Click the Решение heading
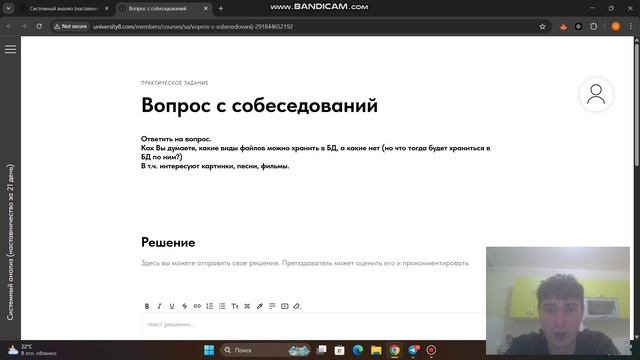The height and width of the screenshot is (360, 640). coord(168,242)
